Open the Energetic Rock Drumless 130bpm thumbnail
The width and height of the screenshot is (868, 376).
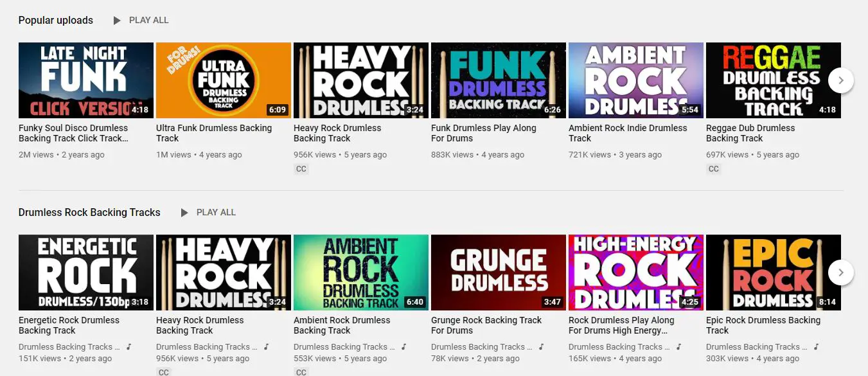pos(86,273)
